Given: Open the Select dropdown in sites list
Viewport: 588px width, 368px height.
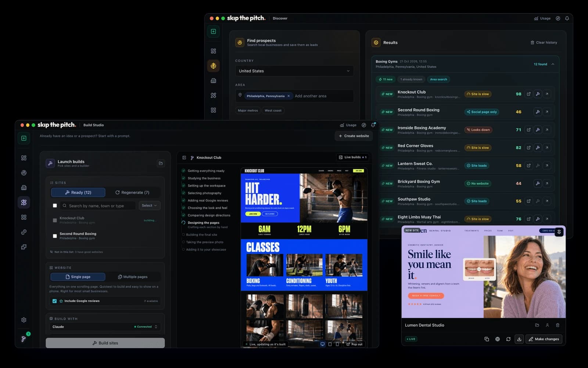Looking at the screenshot, I should click(149, 206).
